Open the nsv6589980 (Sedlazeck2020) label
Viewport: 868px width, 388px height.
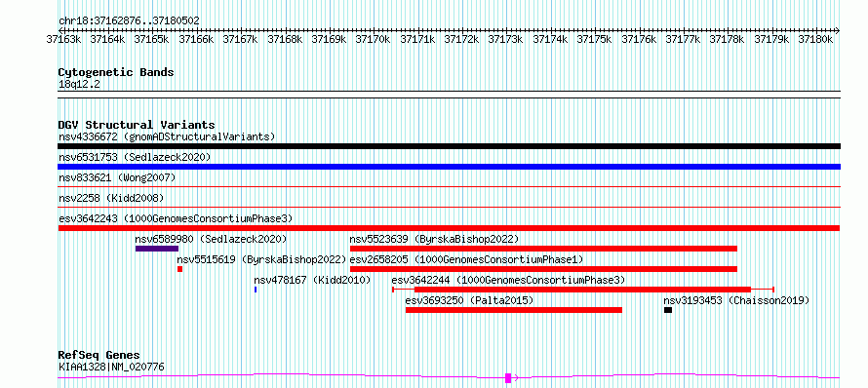[211, 239]
